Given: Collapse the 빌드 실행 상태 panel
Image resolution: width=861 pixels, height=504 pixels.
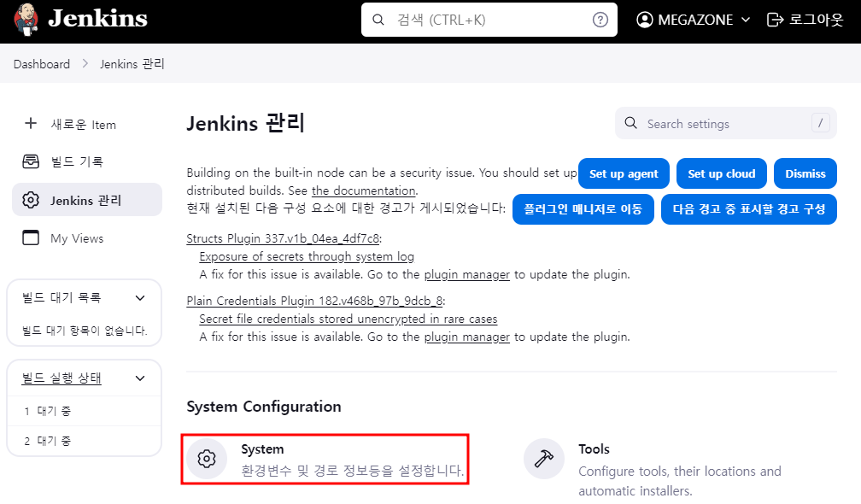Looking at the screenshot, I should [140, 378].
